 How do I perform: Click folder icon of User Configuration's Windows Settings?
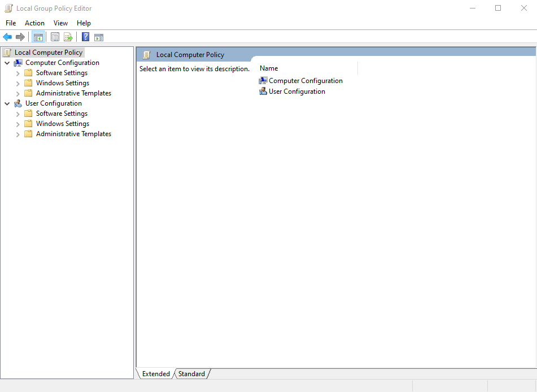tap(28, 123)
